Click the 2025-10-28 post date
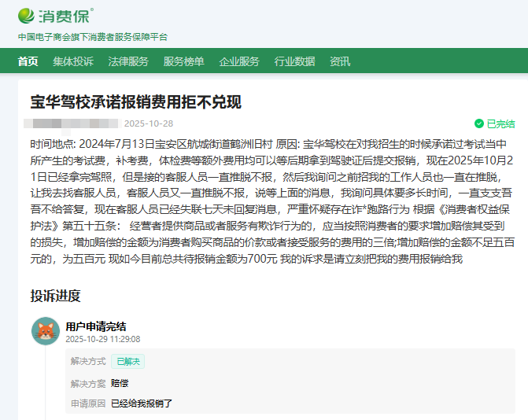528x420 pixels. tap(149, 123)
